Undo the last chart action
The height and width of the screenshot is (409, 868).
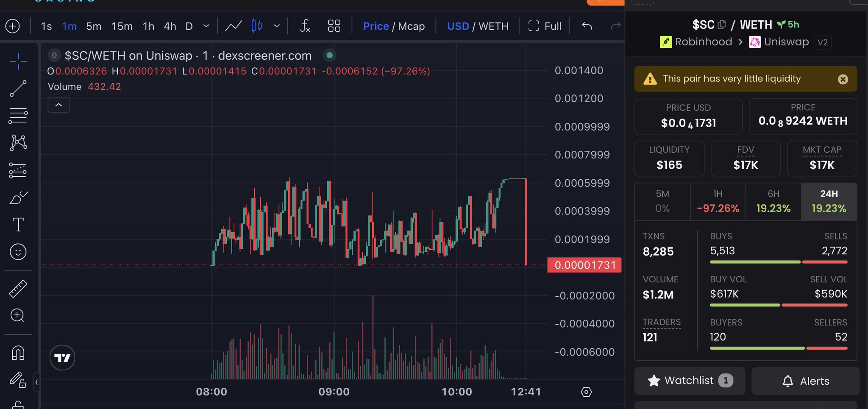(587, 26)
